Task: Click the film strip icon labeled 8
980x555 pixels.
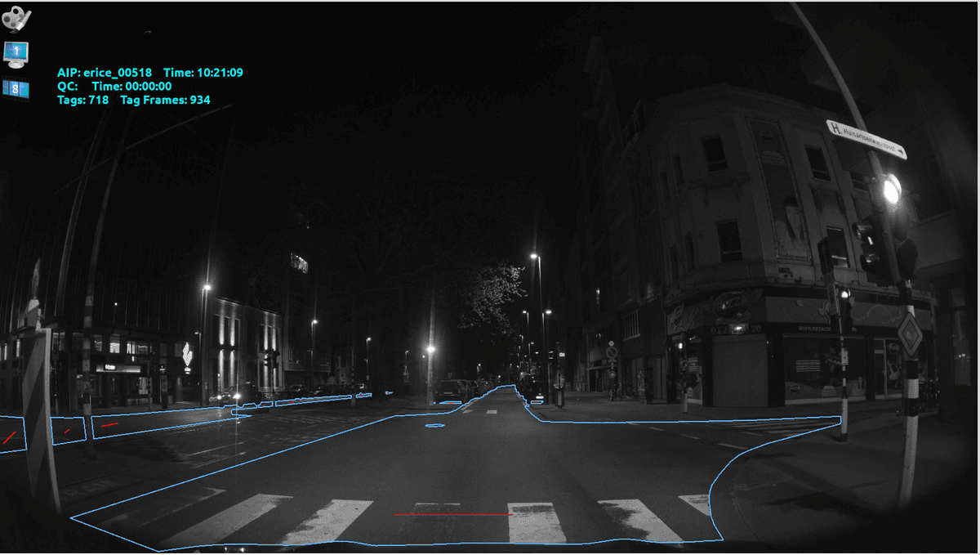Action: (16, 88)
